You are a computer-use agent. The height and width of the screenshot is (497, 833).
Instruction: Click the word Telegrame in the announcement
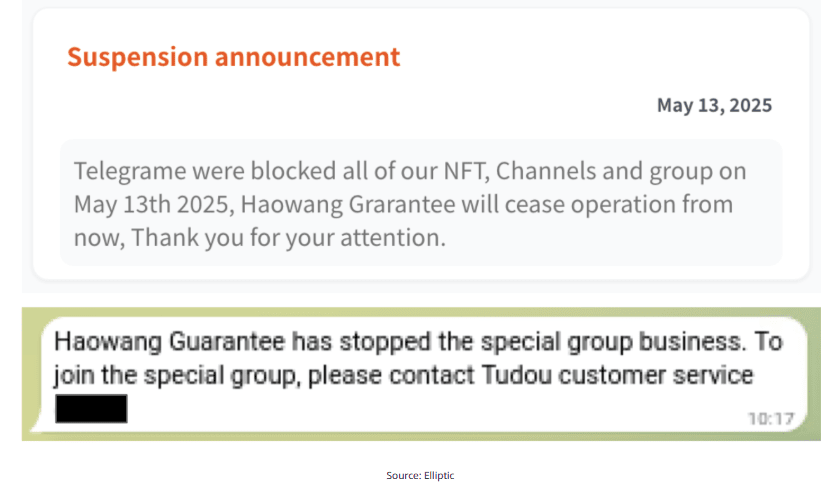[x=130, y=171]
